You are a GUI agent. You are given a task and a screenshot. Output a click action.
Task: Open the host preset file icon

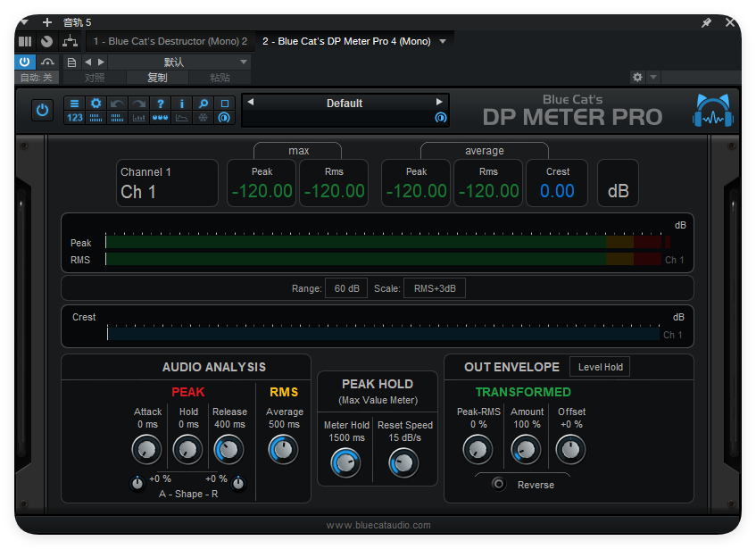click(71, 62)
